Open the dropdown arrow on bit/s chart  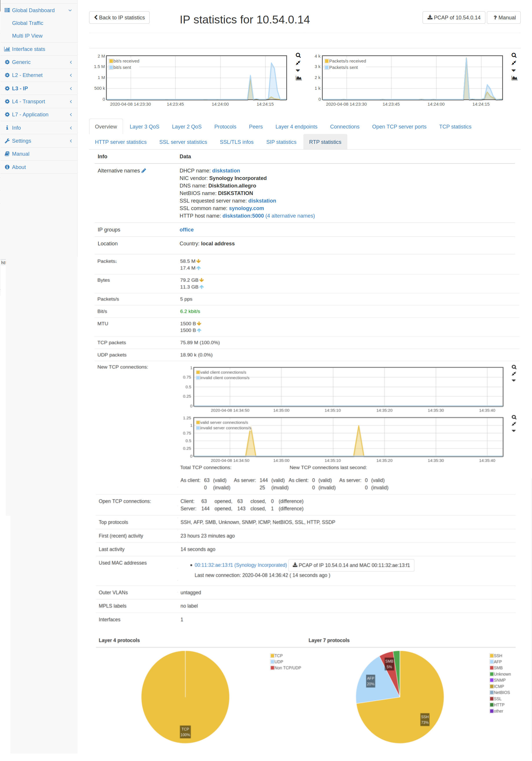(x=298, y=71)
